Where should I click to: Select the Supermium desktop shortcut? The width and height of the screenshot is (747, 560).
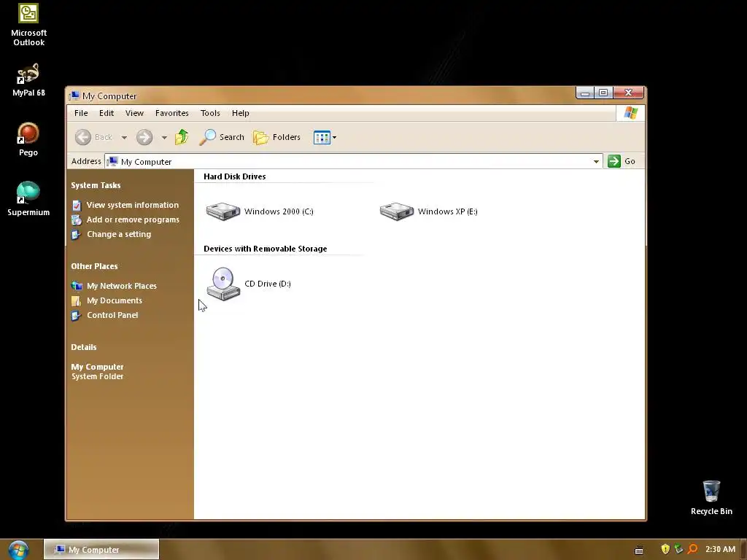pyautogui.click(x=28, y=199)
